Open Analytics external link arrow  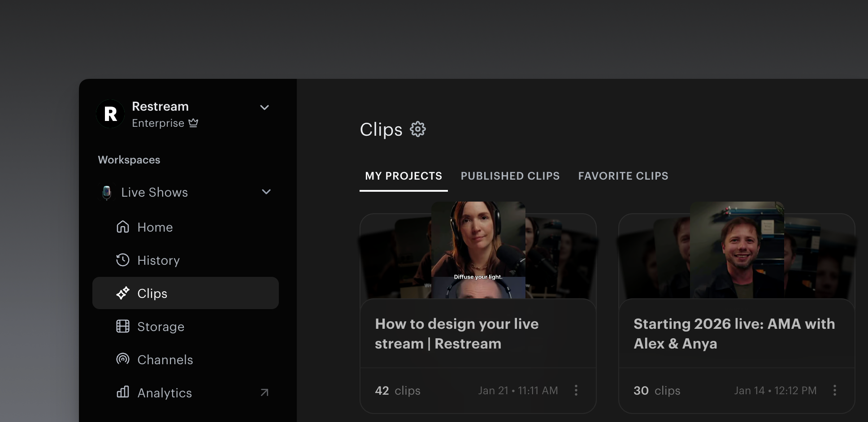(265, 392)
